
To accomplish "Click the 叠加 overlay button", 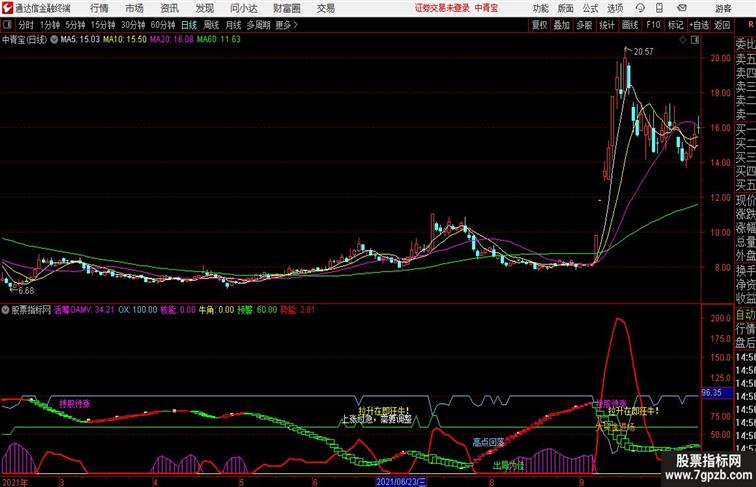I will point(562,25).
